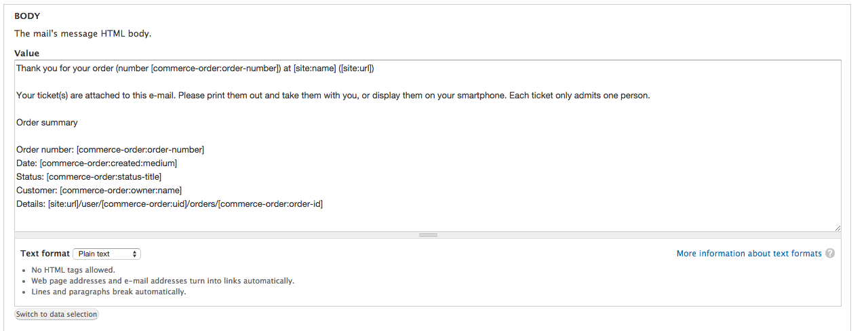Image resolution: width=868 pixels, height=331 pixels.
Task: Click the No HTML tags allowed tip
Action: point(73,270)
